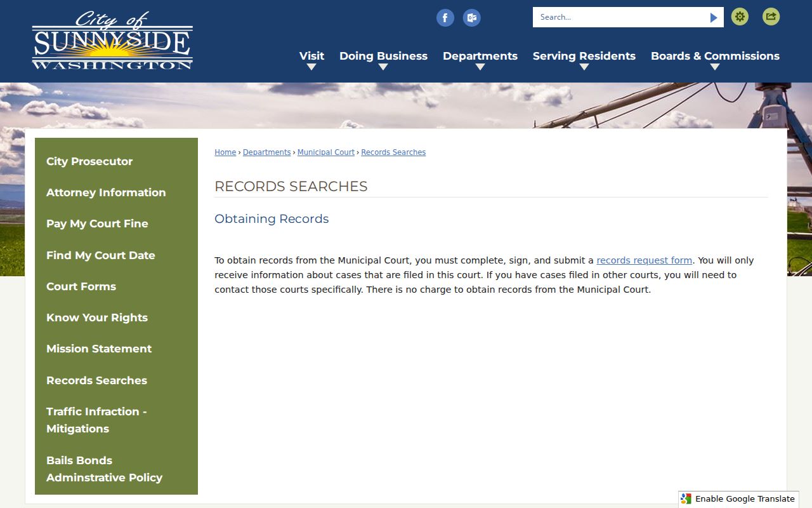Image resolution: width=812 pixels, height=508 pixels.
Task: Open the records request form link
Action: [644, 260]
